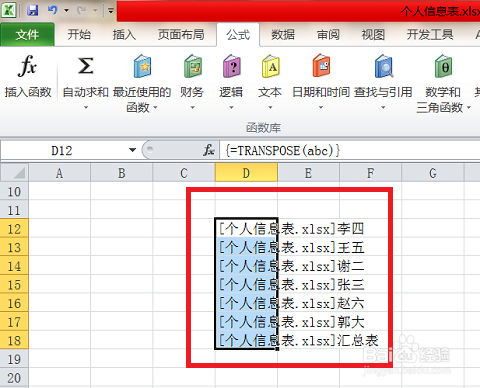Viewport: 480px width, 388px height.
Task: Click the Select All corner triangle
Action: 15,173
